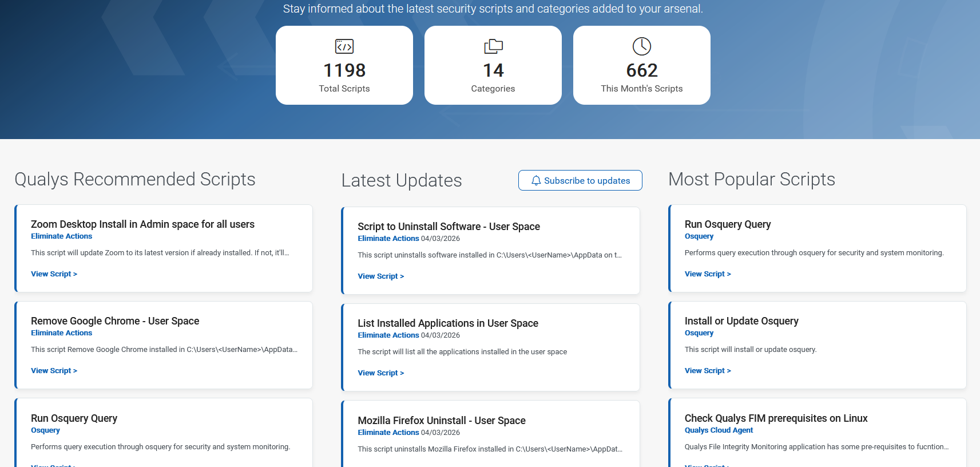Click the code window icon above Total Scripts

[344, 46]
